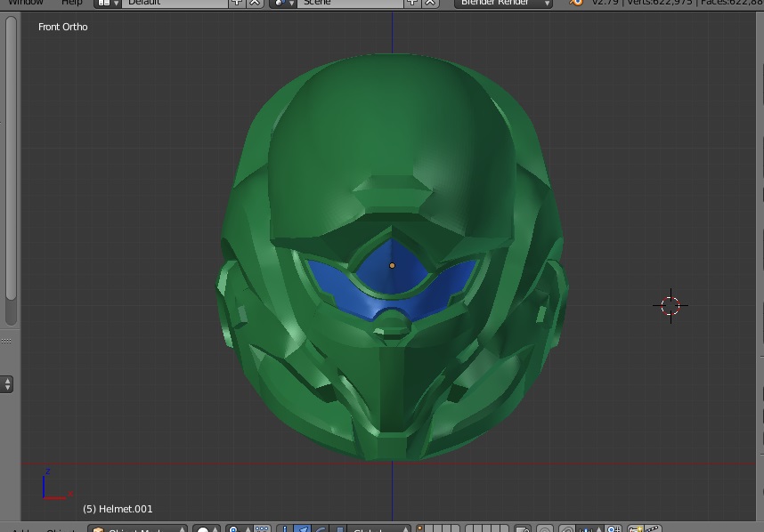Open the Global transform orientation dropdown
The width and height of the screenshot is (764, 532).
pyautogui.click(x=379, y=528)
